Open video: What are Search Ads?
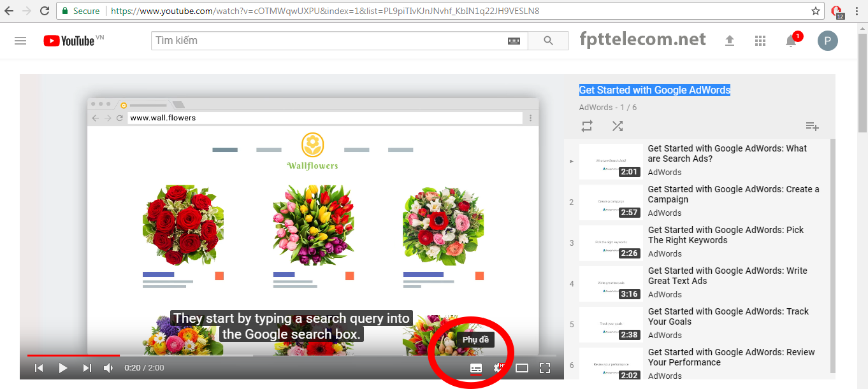868x389 pixels. [727, 153]
